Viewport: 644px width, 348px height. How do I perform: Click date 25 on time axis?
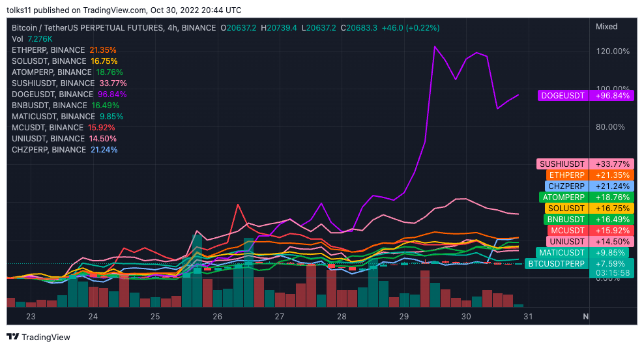[155, 316]
